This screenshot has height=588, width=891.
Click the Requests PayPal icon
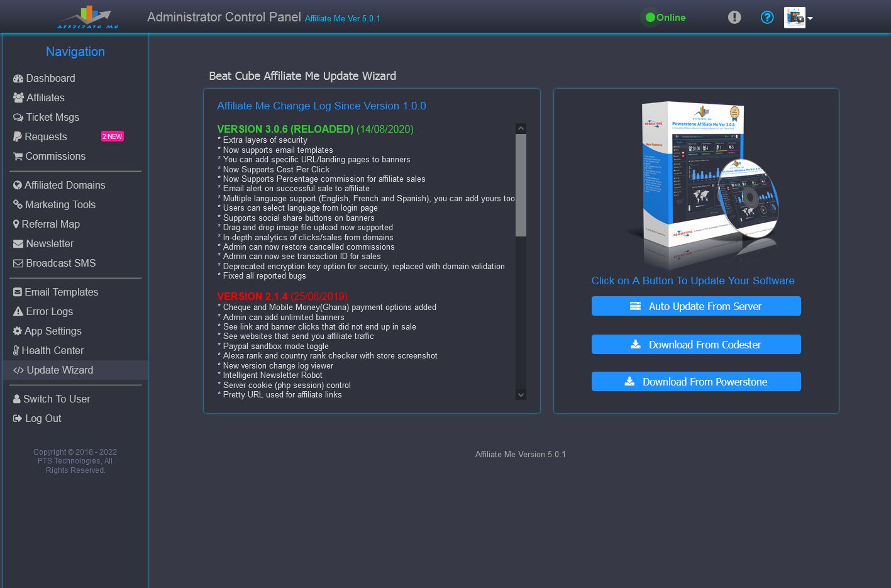[18, 137]
